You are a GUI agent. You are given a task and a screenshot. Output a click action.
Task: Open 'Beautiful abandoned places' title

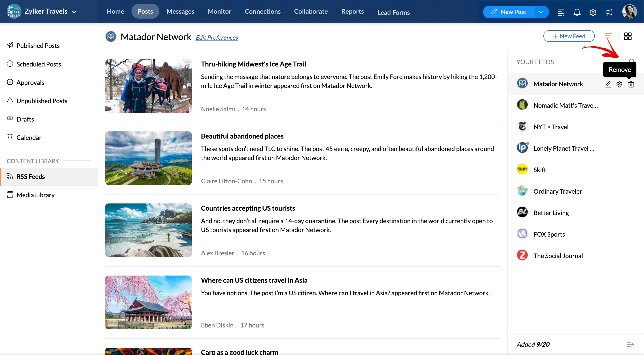(x=242, y=136)
